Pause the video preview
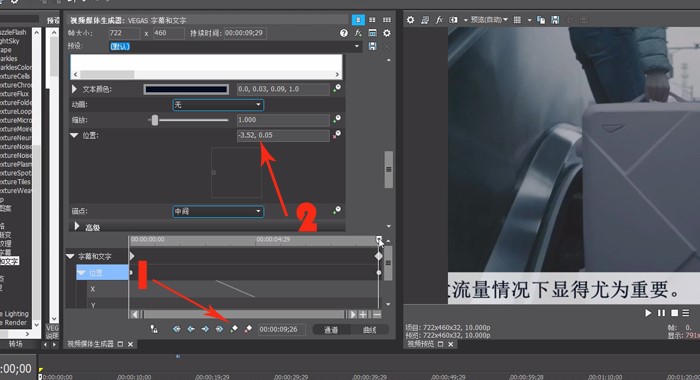The image size is (700, 380). tap(661, 313)
